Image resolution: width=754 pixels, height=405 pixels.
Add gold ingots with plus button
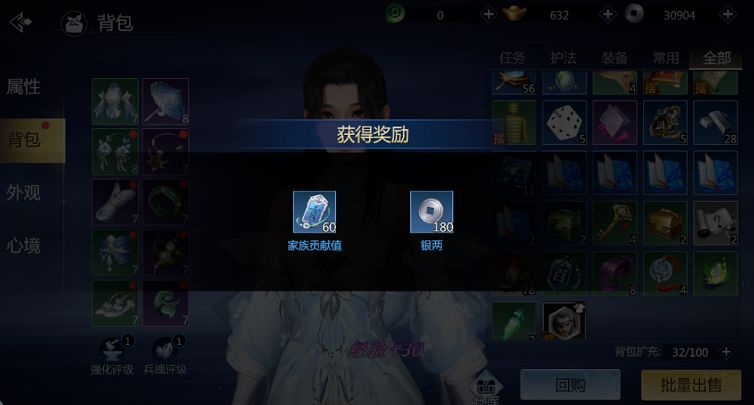click(x=608, y=15)
